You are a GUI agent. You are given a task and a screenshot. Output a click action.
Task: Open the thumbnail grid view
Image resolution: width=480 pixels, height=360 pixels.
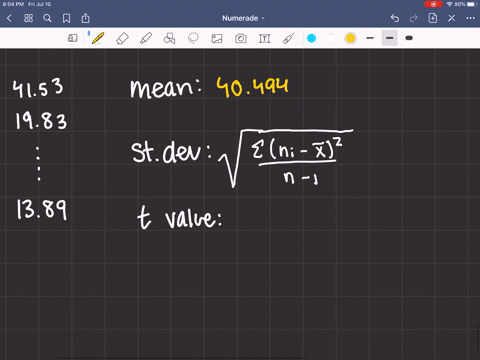tap(28, 18)
